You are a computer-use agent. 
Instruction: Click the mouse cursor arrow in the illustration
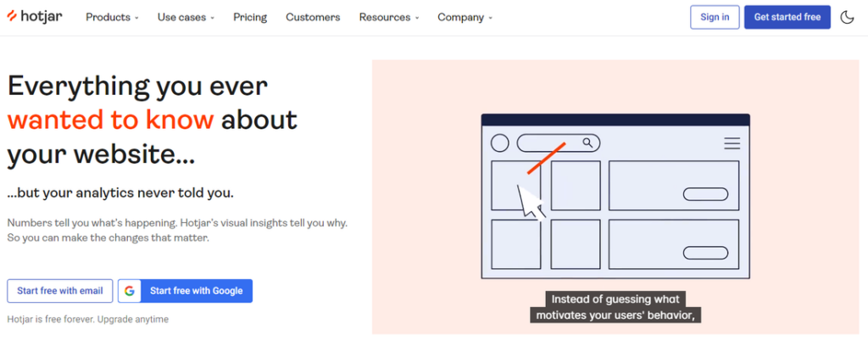tap(531, 202)
